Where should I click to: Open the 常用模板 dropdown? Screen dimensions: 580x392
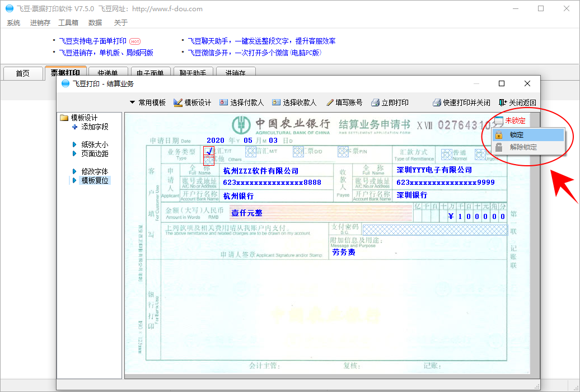(x=148, y=102)
